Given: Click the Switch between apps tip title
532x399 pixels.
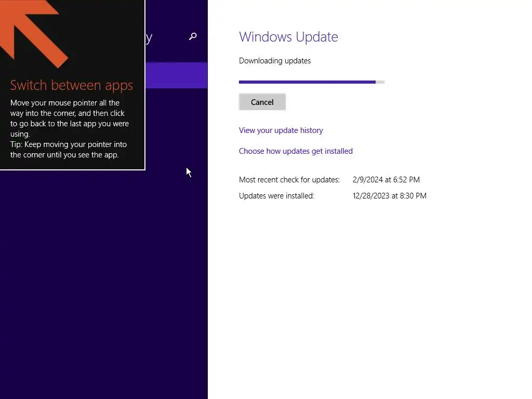Looking at the screenshot, I should pos(71,85).
